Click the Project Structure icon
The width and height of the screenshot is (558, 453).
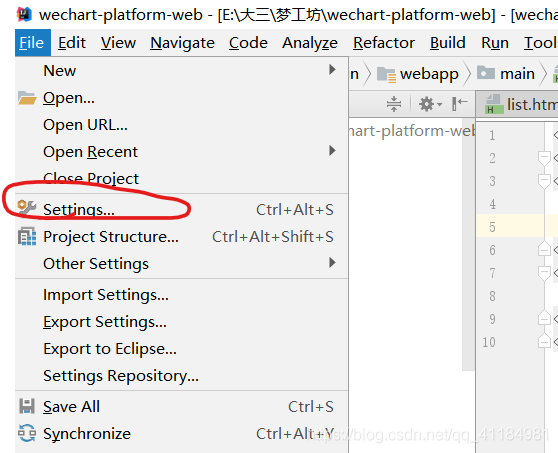(x=27, y=237)
